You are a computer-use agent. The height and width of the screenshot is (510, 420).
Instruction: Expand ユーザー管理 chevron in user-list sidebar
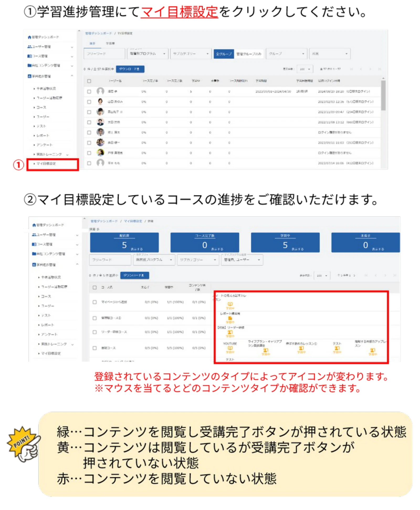click(x=72, y=47)
